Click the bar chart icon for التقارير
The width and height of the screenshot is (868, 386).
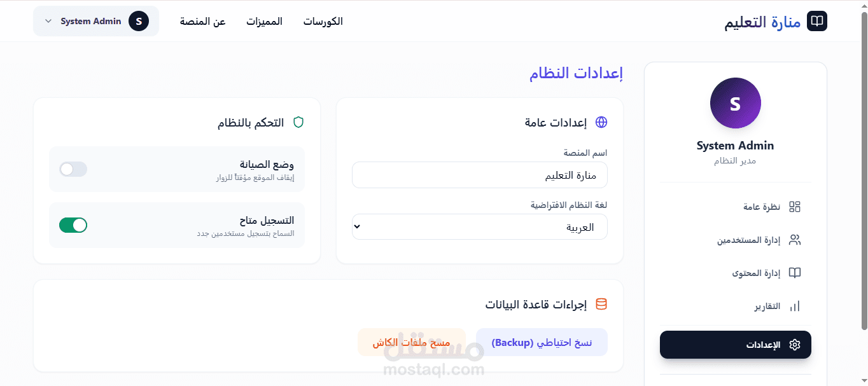794,307
